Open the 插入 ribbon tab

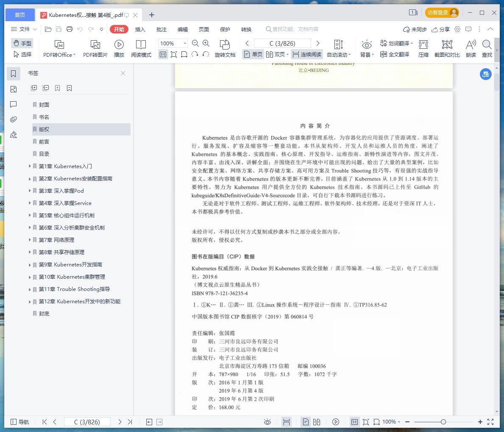pyautogui.click(x=140, y=29)
